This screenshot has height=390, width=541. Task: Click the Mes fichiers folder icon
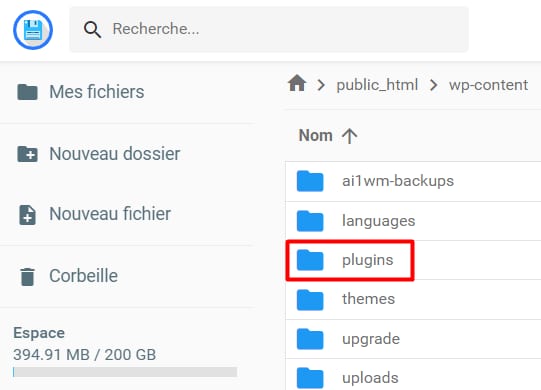27,92
